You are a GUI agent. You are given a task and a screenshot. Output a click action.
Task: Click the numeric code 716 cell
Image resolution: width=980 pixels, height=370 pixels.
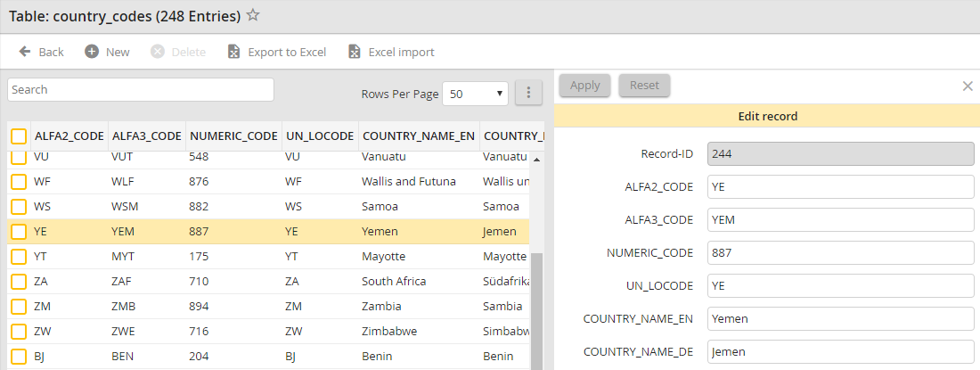coord(199,332)
